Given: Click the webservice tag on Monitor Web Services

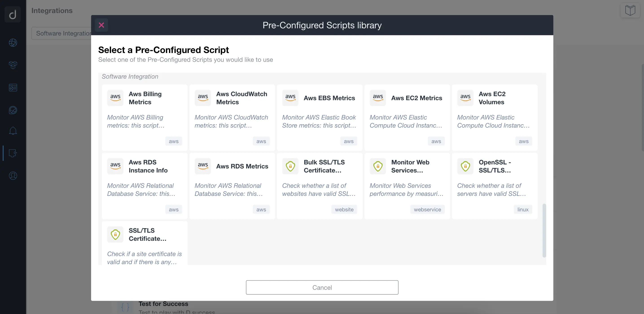Looking at the screenshot, I should pos(427,209).
